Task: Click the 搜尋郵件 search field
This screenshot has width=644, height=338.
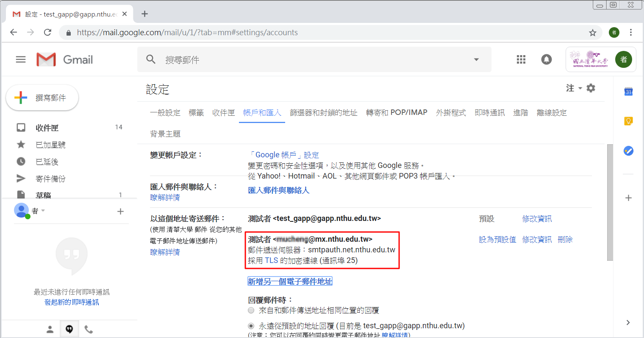Action: coord(314,60)
